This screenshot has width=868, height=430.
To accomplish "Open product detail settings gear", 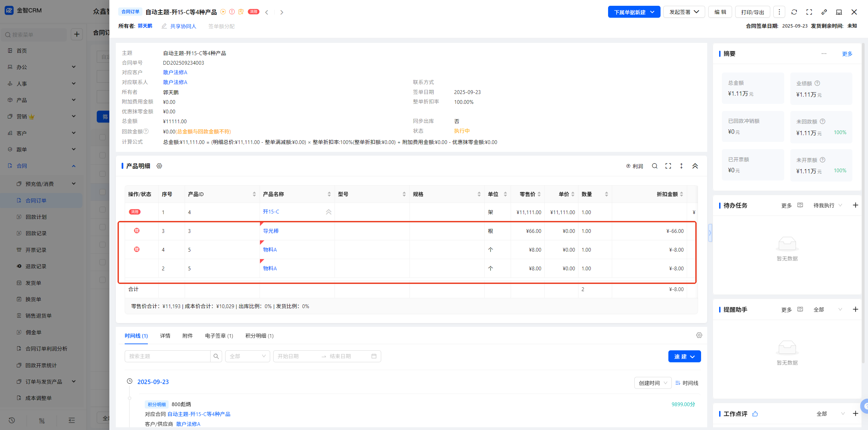I will tap(159, 166).
